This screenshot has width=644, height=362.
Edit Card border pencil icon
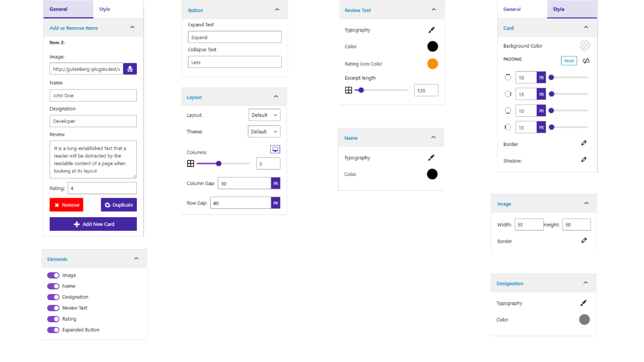pyautogui.click(x=584, y=143)
